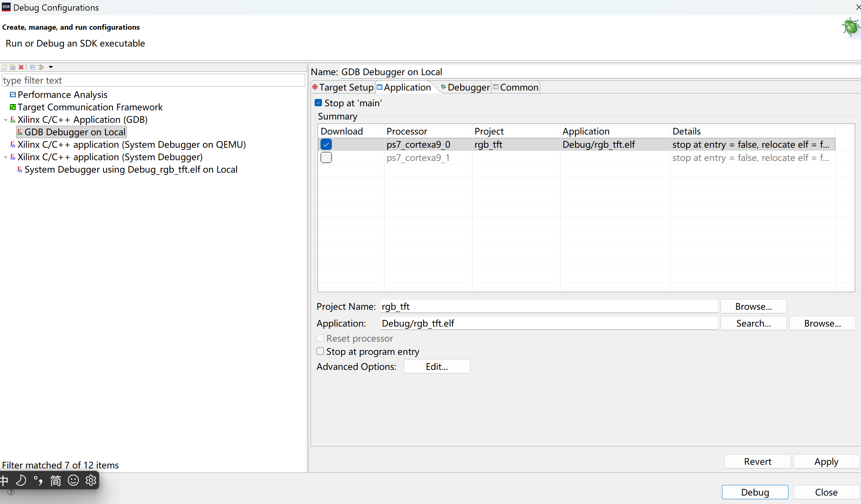
Task: Click the new launch configuration icon
Action: tap(4, 67)
